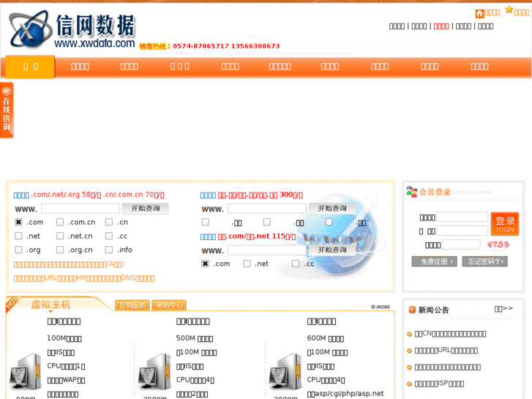
Task: Click the www.xwdata.com text
Action: tap(94, 43)
